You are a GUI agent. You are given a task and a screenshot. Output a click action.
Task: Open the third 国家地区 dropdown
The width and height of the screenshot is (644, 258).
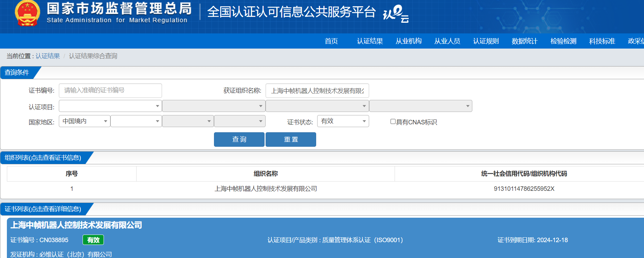(x=188, y=121)
